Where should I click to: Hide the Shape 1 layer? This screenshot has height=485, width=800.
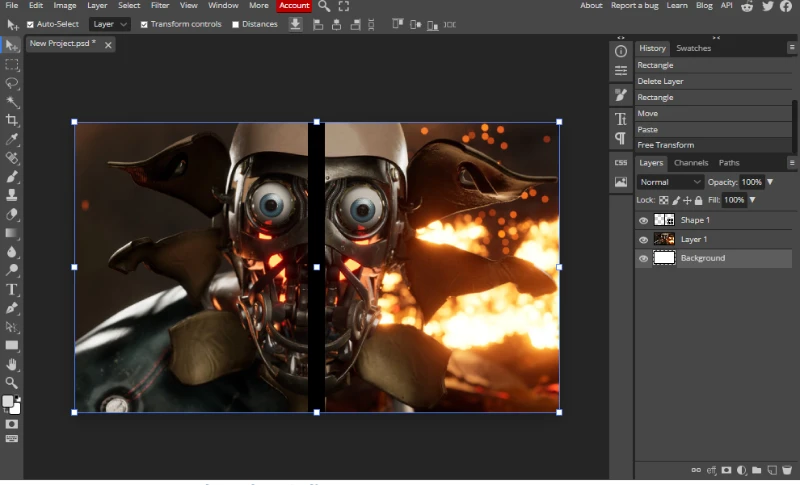coord(643,220)
